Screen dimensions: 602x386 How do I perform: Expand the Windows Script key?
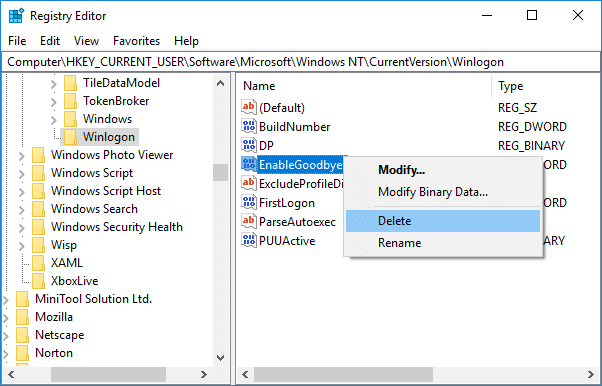(22, 174)
